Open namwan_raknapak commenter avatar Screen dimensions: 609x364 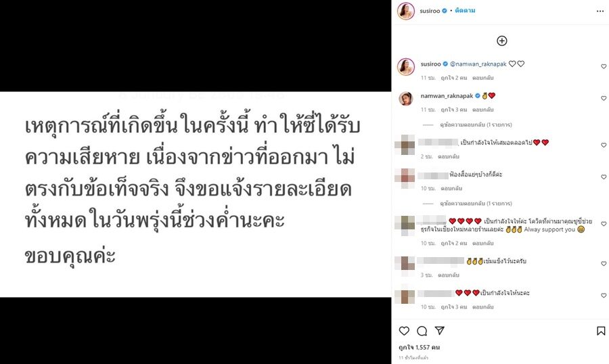[x=406, y=99]
